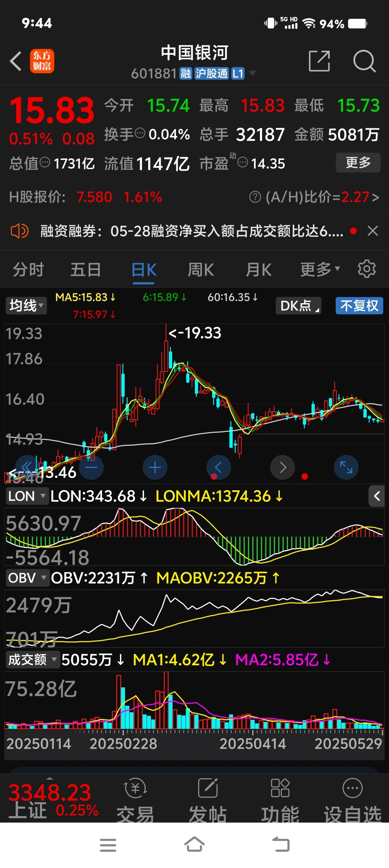Open the 均线 indicator dropdown
The image size is (389, 868).
pyautogui.click(x=26, y=306)
